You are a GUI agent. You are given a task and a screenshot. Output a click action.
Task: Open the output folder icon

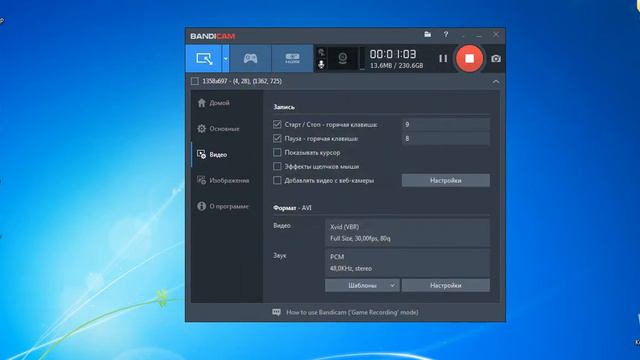tap(427, 35)
